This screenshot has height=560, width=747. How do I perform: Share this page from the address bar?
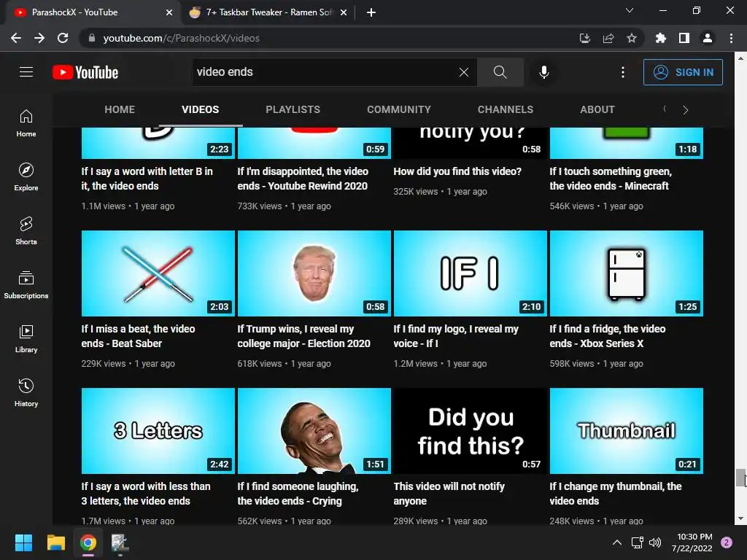[x=608, y=38]
